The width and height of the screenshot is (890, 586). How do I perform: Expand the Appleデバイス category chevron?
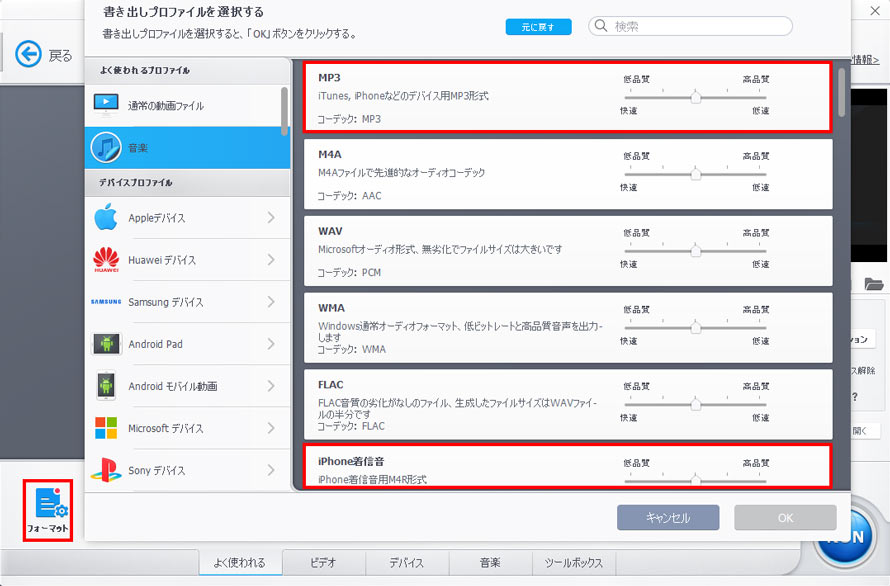point(271,217)
